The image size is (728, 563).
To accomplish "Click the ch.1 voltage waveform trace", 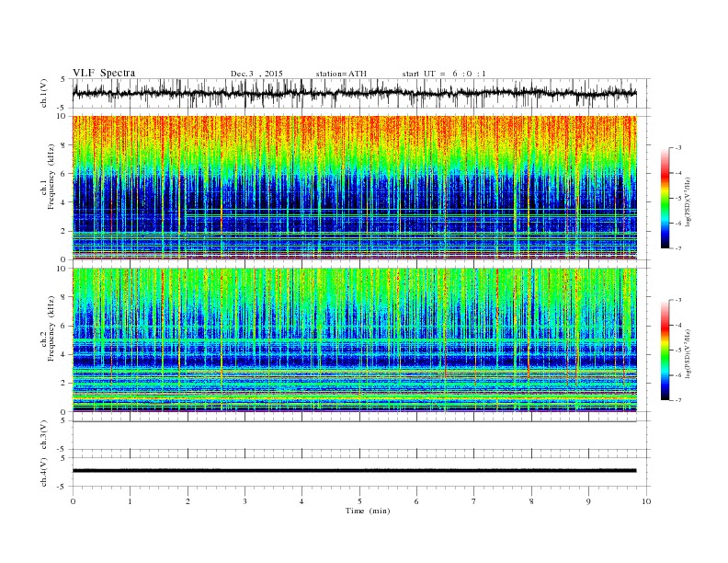I will click(354, 93).
